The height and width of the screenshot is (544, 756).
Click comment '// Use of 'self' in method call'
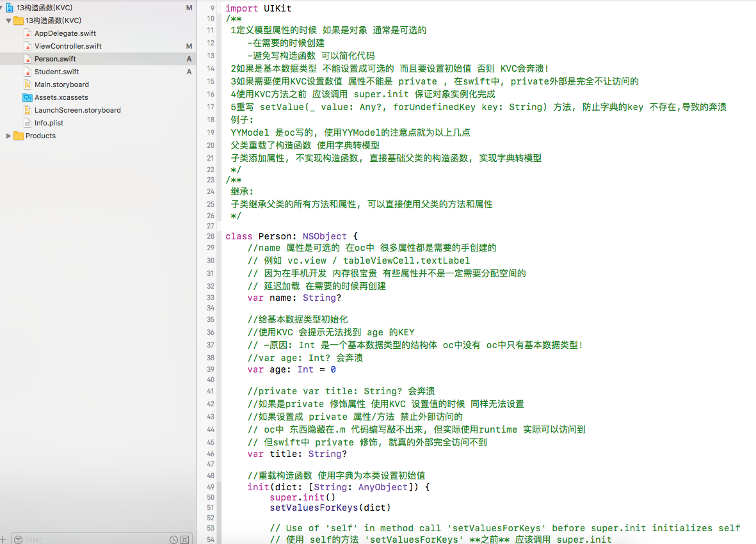(505, 528)
